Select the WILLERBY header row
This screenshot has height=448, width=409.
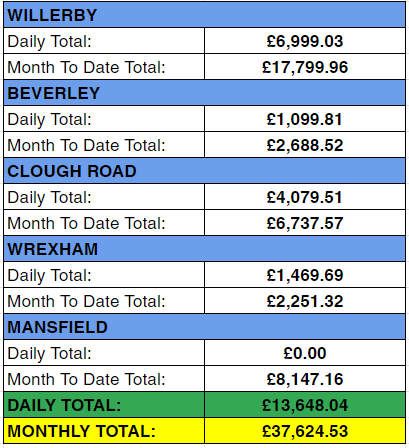pos(204,15)
